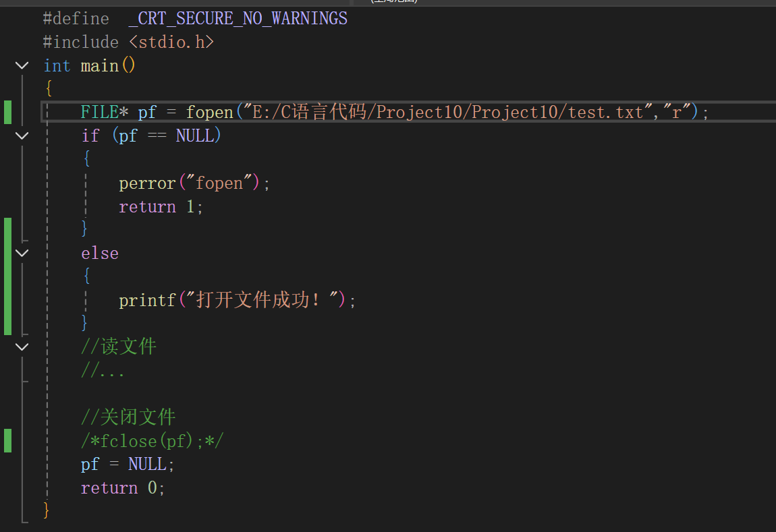Image resolution: width=776 pixels, height=532 pixels.
Task: Click the int keyword before main
Action: [x=57, y=65]
